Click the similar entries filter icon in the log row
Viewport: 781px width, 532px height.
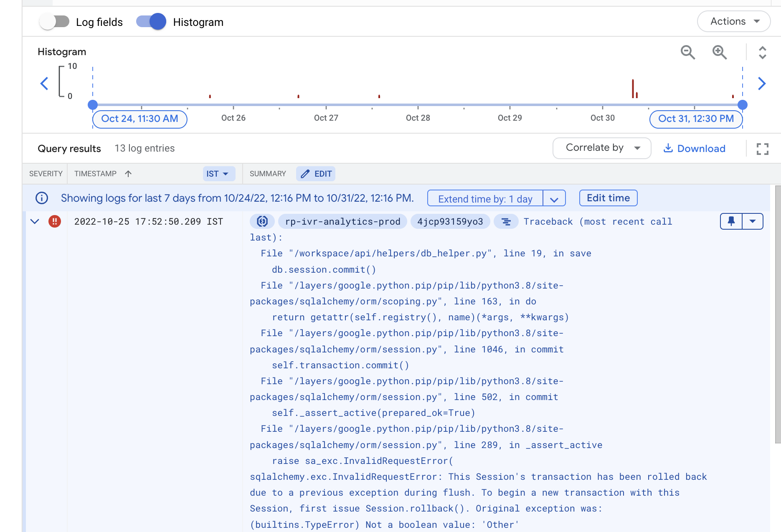[506, 221]
